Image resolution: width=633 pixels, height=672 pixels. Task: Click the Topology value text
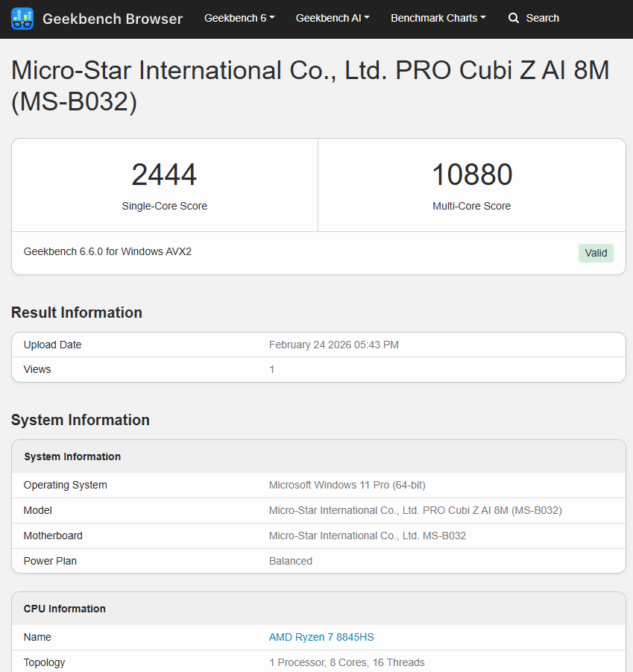click(347, 662)
